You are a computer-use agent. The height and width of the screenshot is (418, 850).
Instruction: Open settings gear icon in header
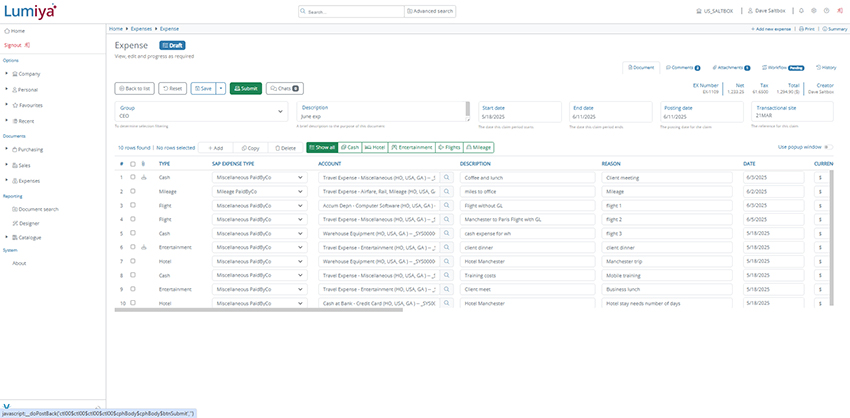(x=814, y=11)
